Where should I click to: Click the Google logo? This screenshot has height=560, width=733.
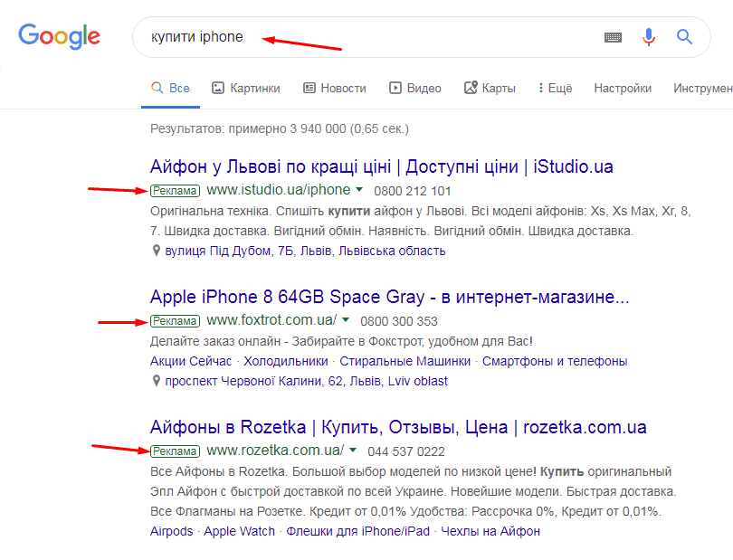point(59,37)
